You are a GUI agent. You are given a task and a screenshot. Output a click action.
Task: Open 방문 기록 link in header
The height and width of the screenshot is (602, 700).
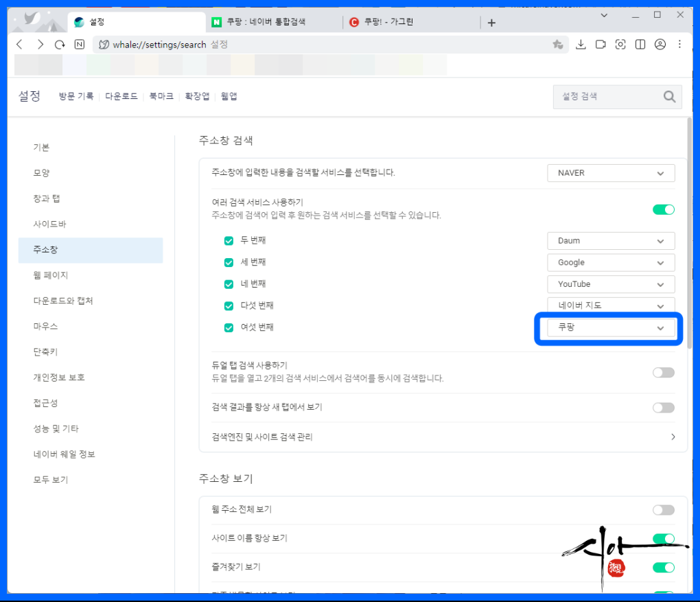pos(76,97)
